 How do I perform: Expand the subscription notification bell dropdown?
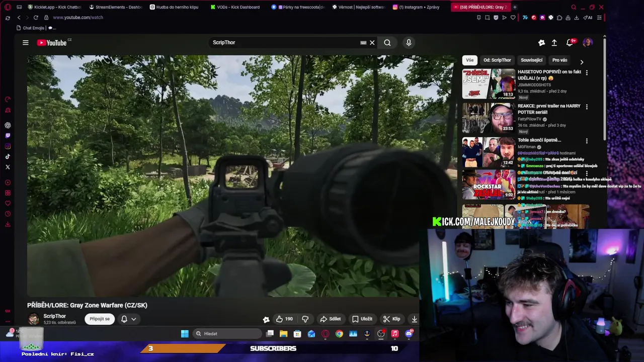pos(129,319)
